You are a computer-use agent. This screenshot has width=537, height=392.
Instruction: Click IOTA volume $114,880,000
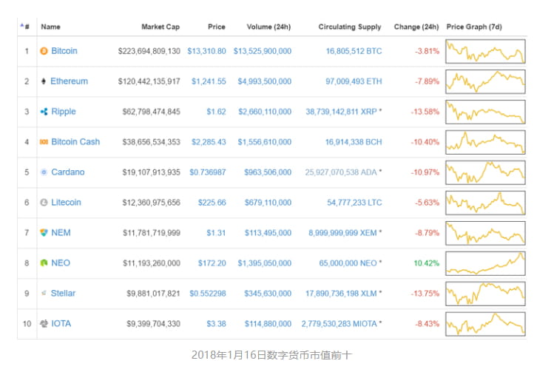(268, 323)
